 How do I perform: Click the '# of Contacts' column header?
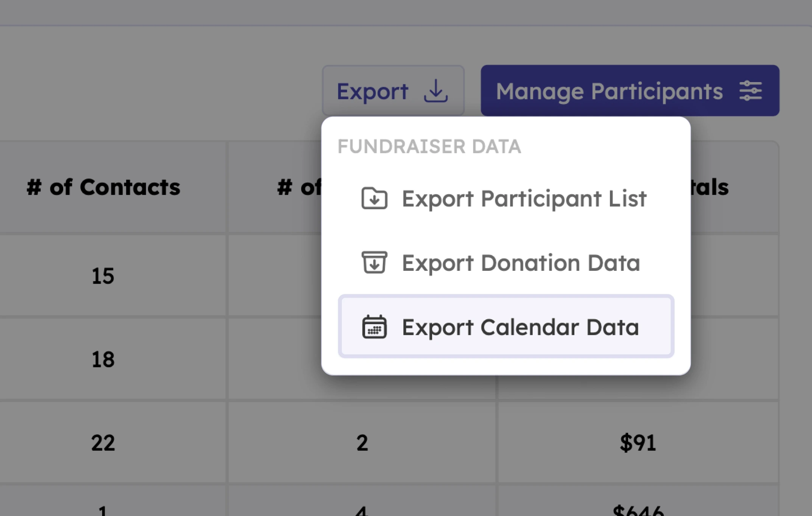click(x=102, y=187)
